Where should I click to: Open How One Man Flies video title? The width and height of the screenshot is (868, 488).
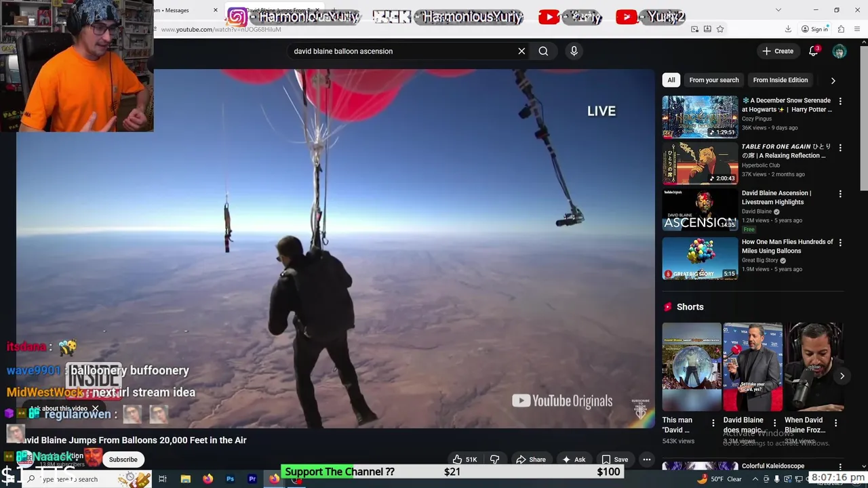(787, 246)
